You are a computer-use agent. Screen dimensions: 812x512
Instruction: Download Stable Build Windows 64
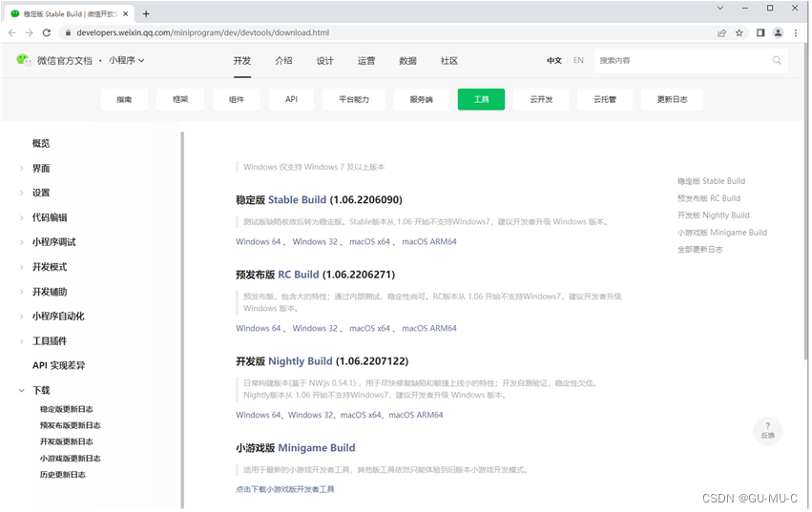point(258,242)
